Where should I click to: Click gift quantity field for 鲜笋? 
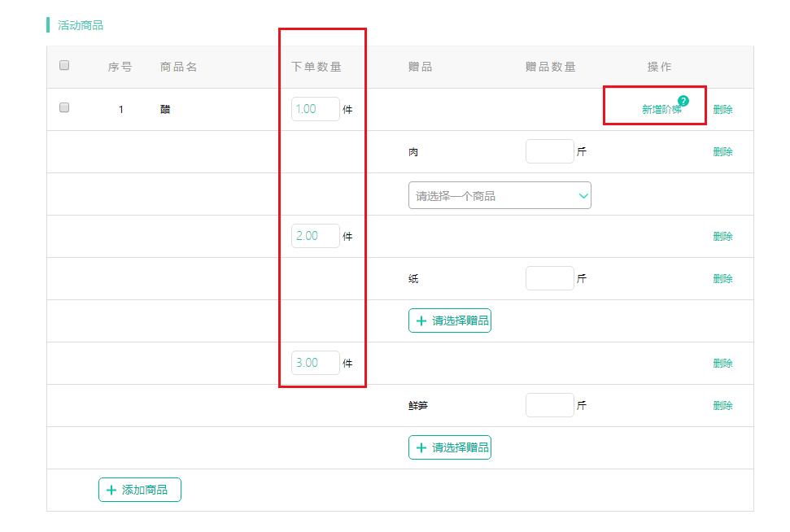[x=549, y=405]
